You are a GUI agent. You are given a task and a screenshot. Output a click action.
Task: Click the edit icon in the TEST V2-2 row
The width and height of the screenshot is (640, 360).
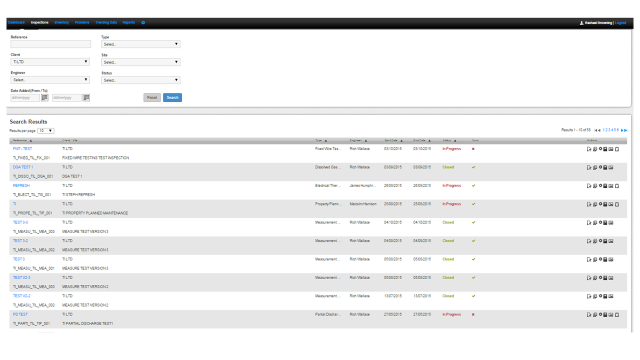589,296
